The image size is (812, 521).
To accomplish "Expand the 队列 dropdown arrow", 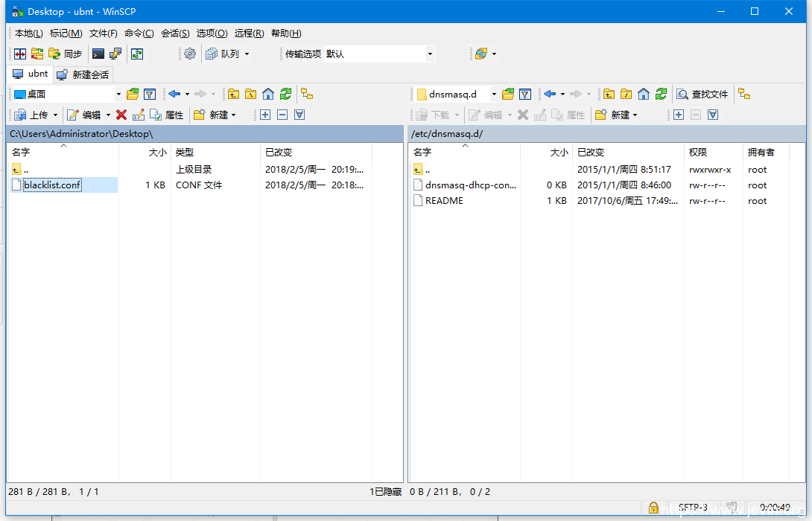I will [x=247, y=54].
